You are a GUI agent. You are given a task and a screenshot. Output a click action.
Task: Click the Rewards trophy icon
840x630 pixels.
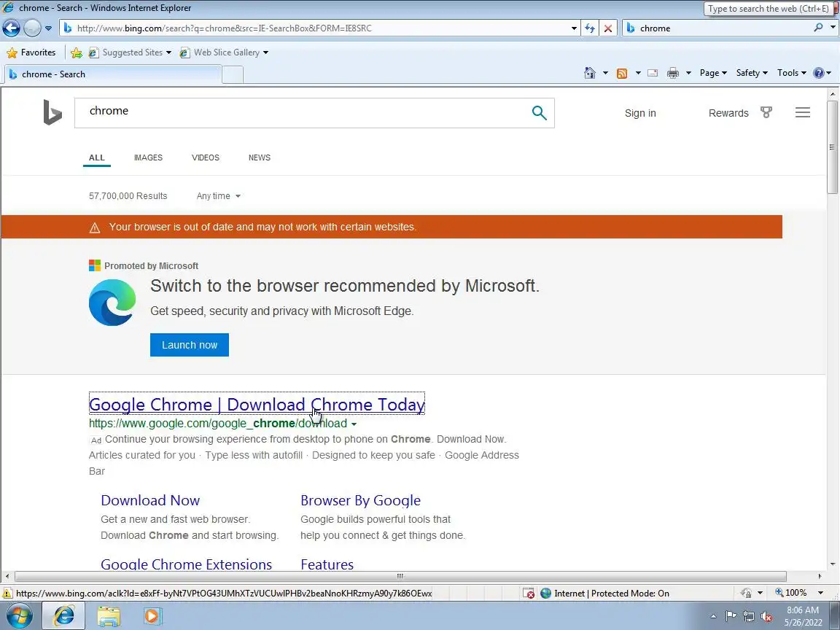[766, 112]
